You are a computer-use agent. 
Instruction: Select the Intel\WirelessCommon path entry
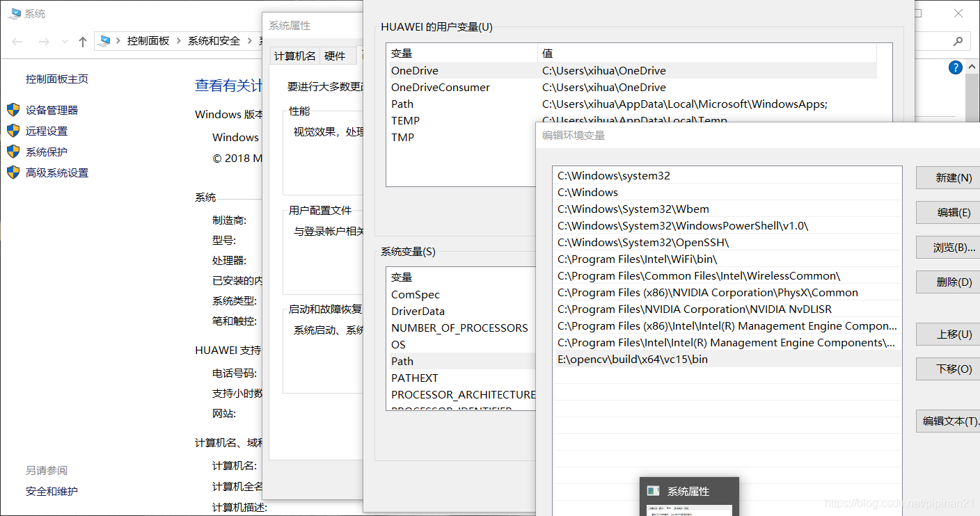tap(727, 275)
